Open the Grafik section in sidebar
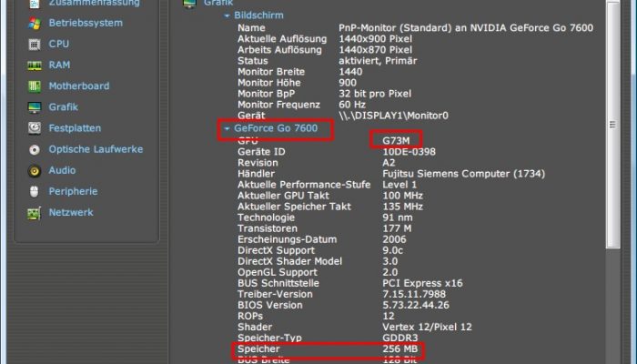The image size is (637, 364). point(64,107)
